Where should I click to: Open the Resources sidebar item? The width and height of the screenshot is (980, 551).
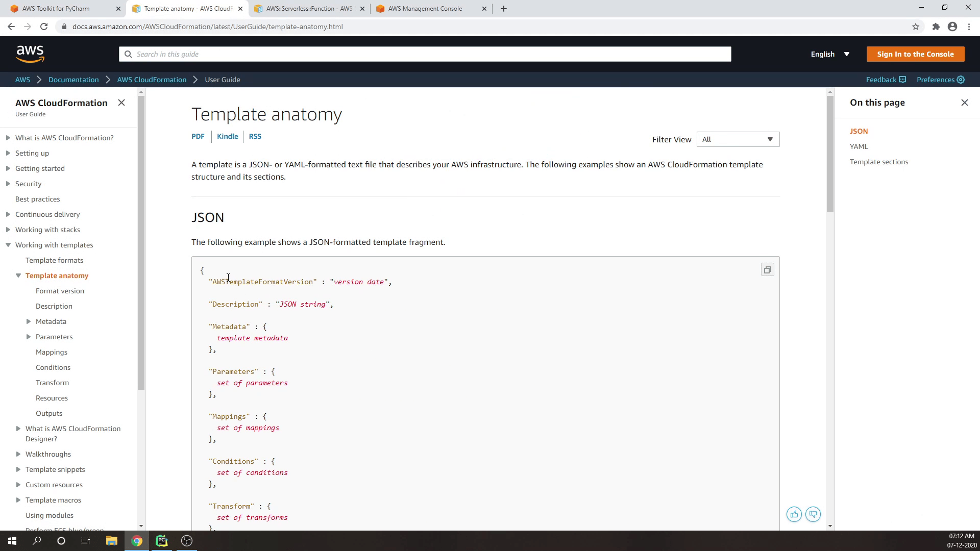(52, 398)
